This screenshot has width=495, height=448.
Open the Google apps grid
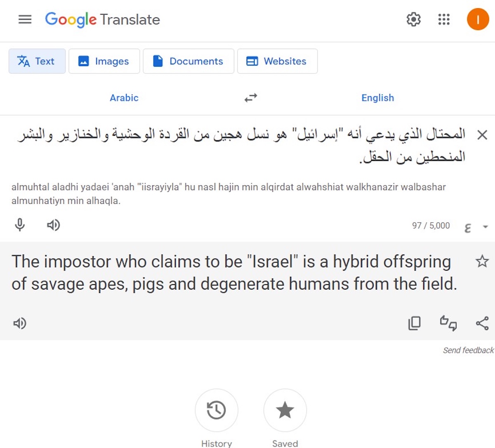(x=444, y=19)
